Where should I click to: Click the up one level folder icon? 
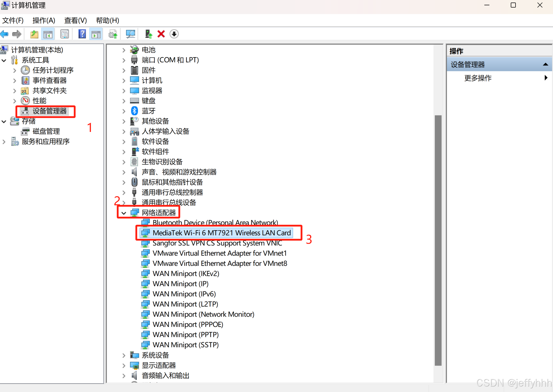[x=34, y=34]
